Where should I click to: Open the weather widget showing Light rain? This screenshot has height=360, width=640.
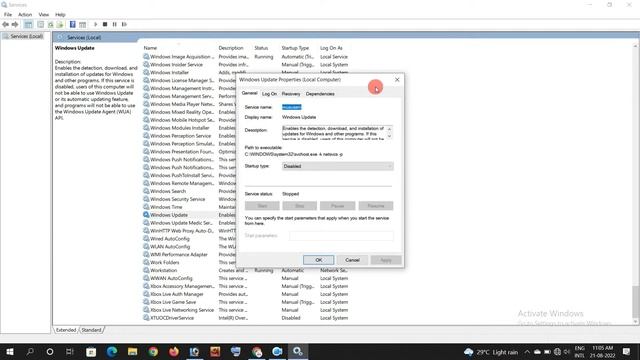491,351
